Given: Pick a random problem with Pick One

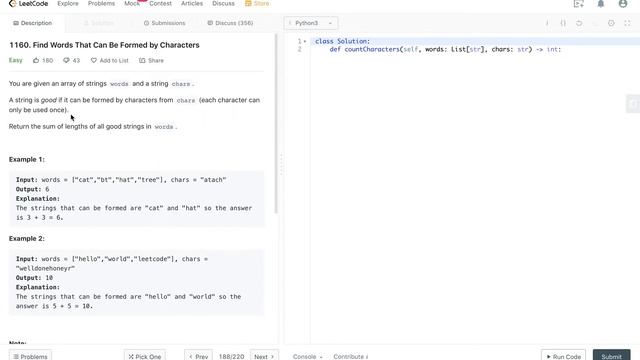Looking at the screenshot, I should pos(144,356).
